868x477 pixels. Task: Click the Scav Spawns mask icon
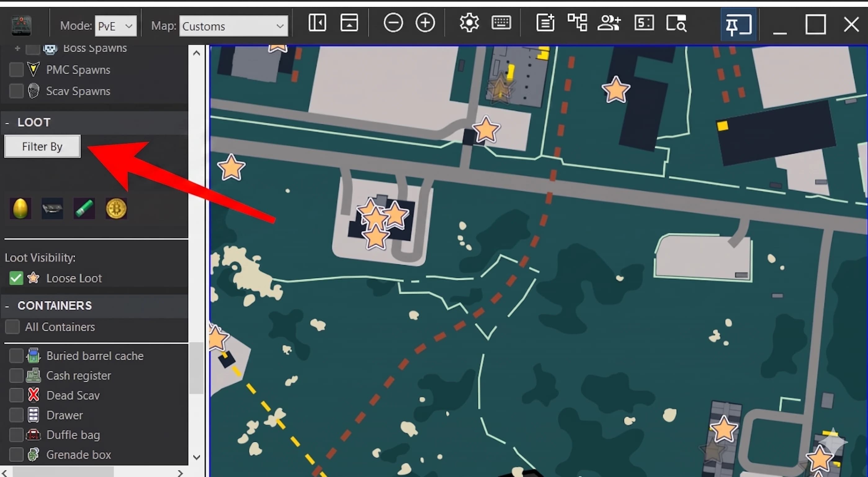tap(34, 91)
